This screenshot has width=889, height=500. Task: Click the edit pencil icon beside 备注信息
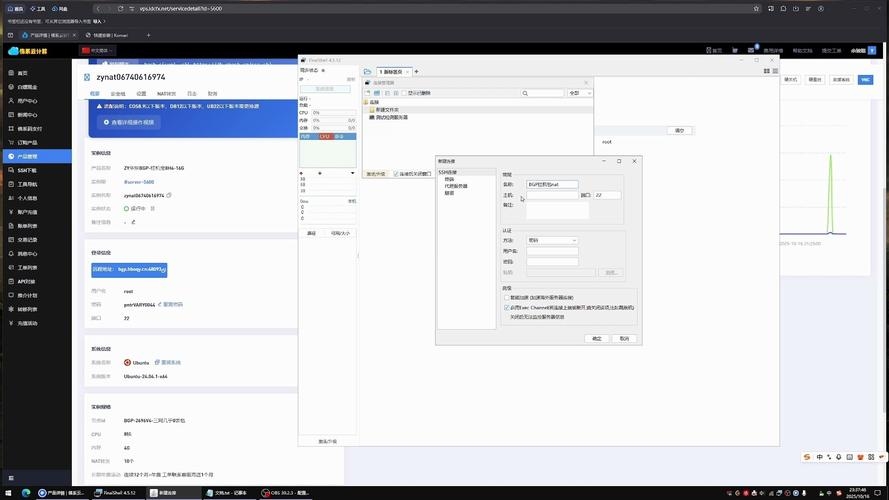coord(133,221)
